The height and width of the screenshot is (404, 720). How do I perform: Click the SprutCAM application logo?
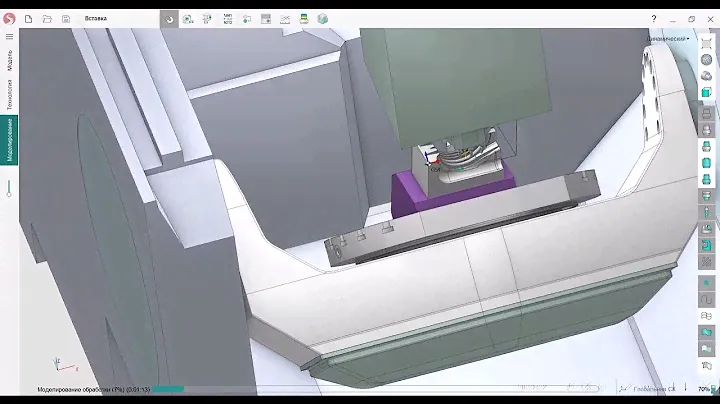point(9,18)
